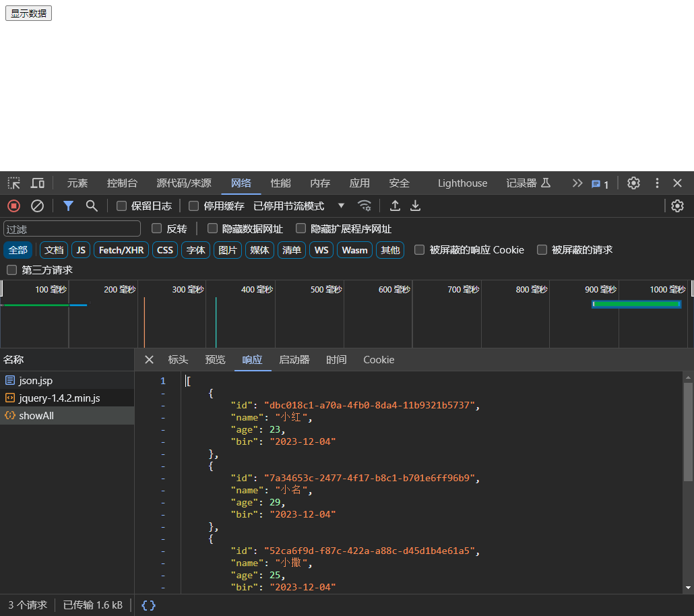This screenshot has width=694, height=616.
Task: Open the 元素 panel tab
Action: pyautogui.click(x=77, y=183)
